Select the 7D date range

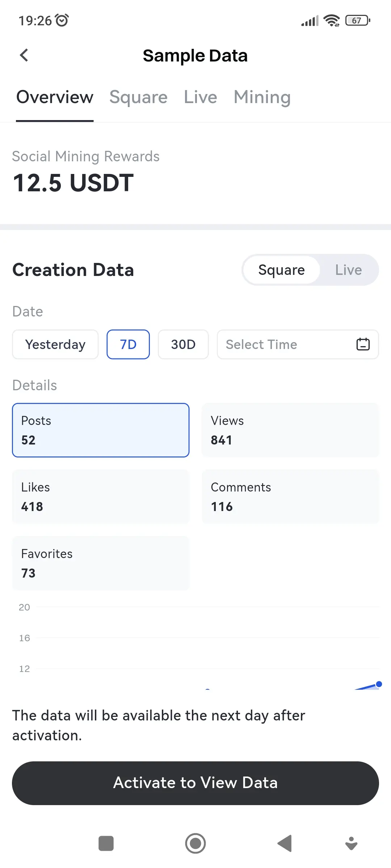(x=128, y=344)
